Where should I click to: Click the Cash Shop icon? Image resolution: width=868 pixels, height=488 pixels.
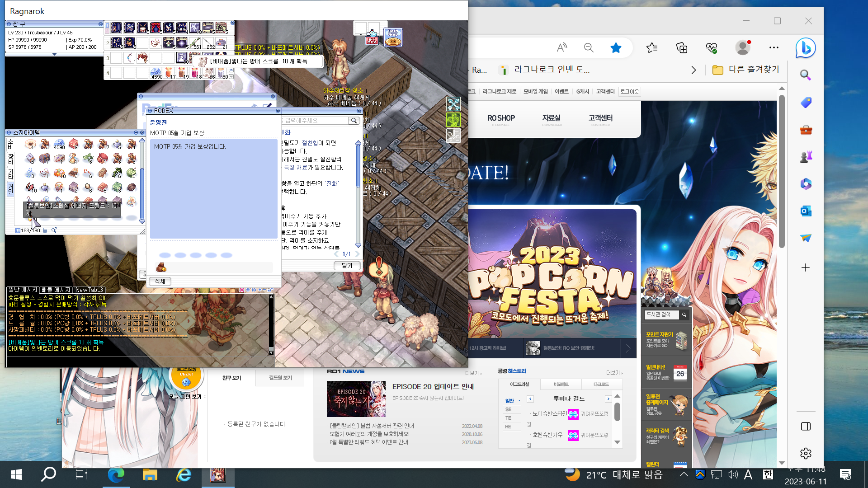coord(393,37)
